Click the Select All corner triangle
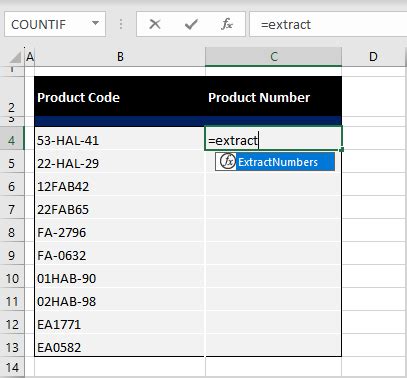This screenshot has height=378, width=407. (x=15, y=57)
